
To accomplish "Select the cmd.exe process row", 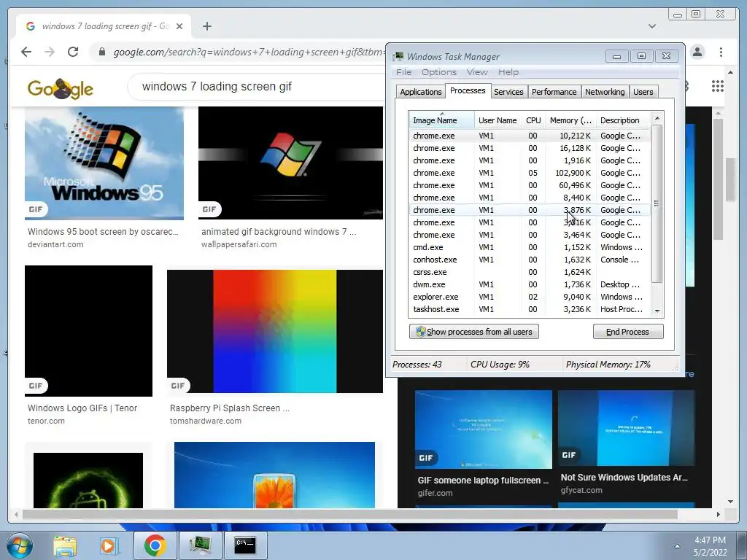I will pyautogui.click(x=529, y=247).
